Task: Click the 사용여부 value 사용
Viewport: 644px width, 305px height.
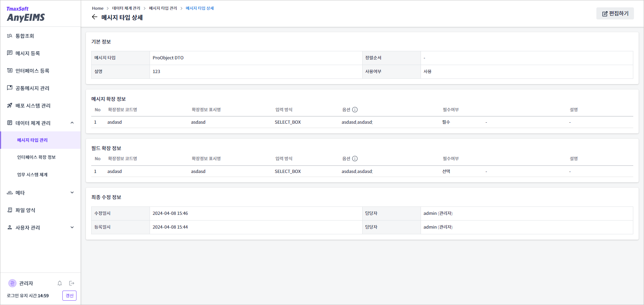Action: point(427,71)
